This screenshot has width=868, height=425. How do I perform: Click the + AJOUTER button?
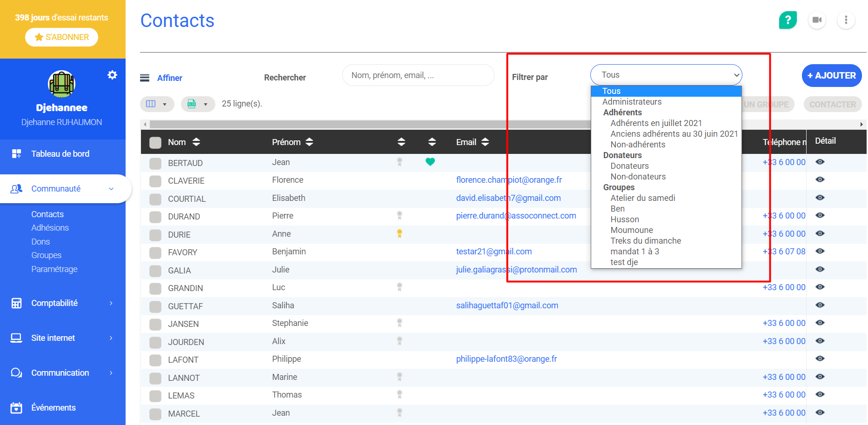(x=831, y=75)
